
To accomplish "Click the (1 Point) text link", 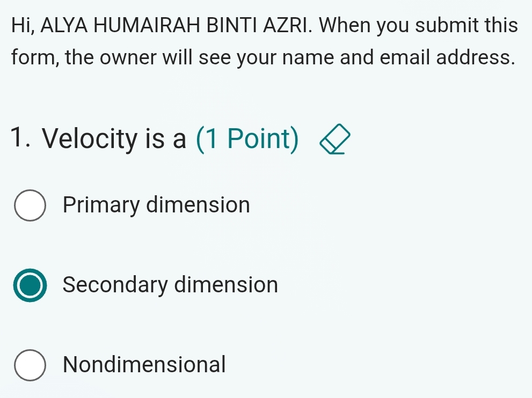I will pyautogui.click(x=247, y=138).
